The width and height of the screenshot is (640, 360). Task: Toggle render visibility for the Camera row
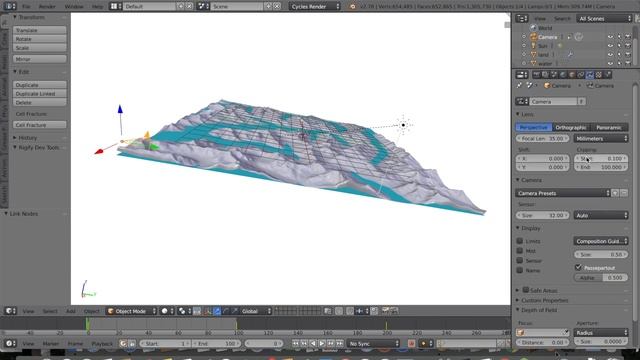pos(628,37)
